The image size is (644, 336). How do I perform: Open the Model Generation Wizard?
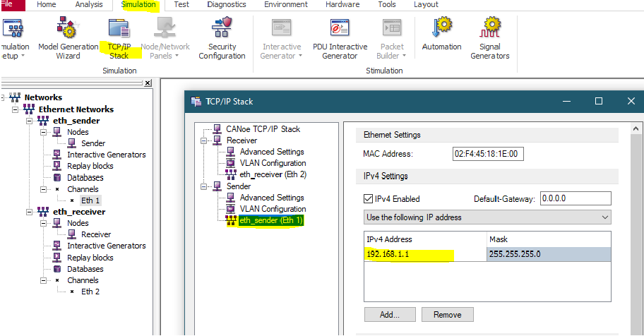point(68,38)
